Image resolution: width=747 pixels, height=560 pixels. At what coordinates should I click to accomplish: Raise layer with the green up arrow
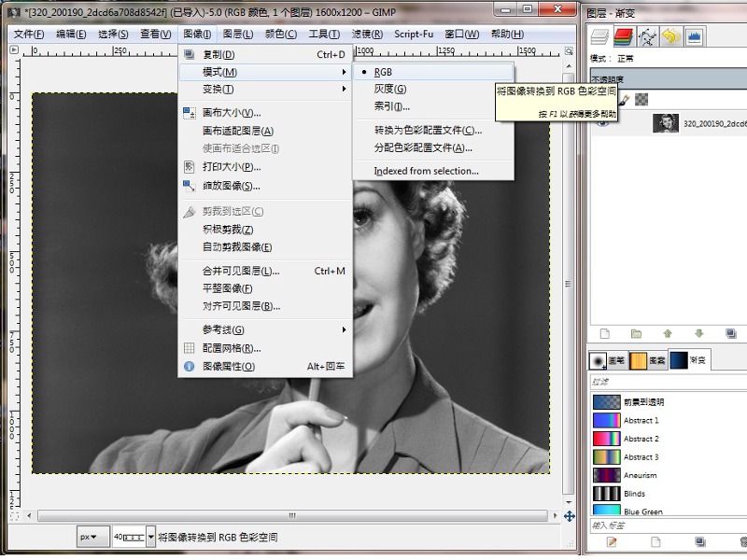tap(667, 333)
